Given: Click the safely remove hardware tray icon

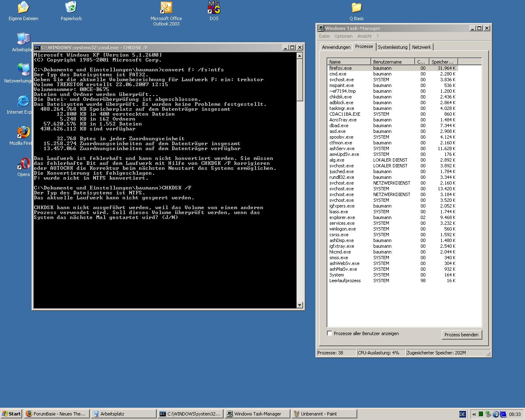Looking at the screenshot, I should [x=488, y=414].
